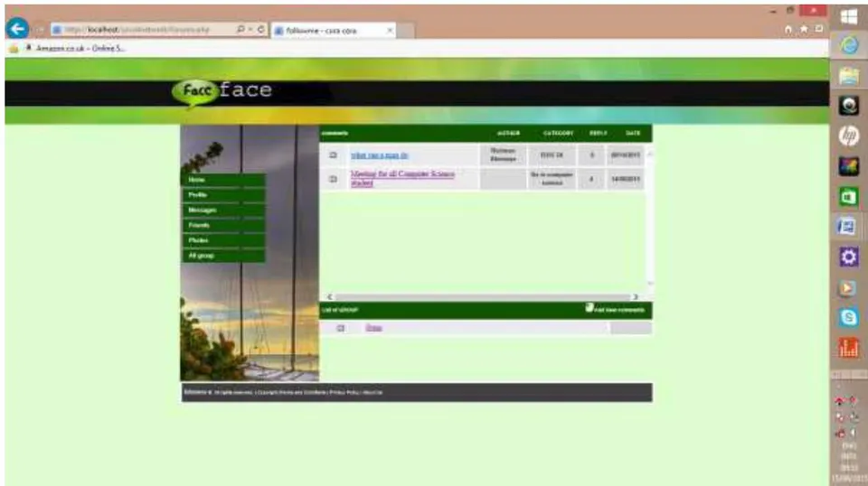This screenshot has width=868, height=486.
Task: Open the purple gear taskbar app
Action: pos(849,257)
